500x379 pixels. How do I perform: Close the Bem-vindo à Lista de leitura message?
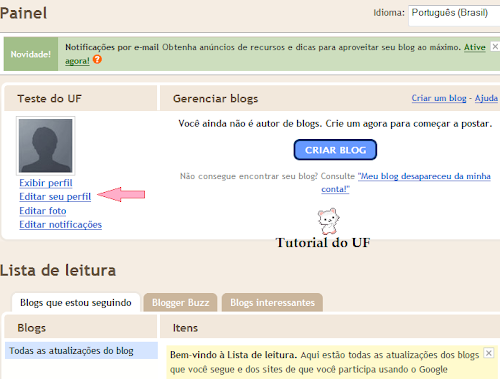tap(489, 353)
